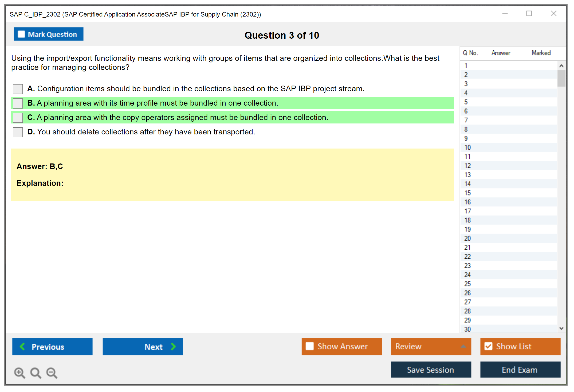The image size is (574, 392).
Task: Minimize the exam window
Action: 505,14
